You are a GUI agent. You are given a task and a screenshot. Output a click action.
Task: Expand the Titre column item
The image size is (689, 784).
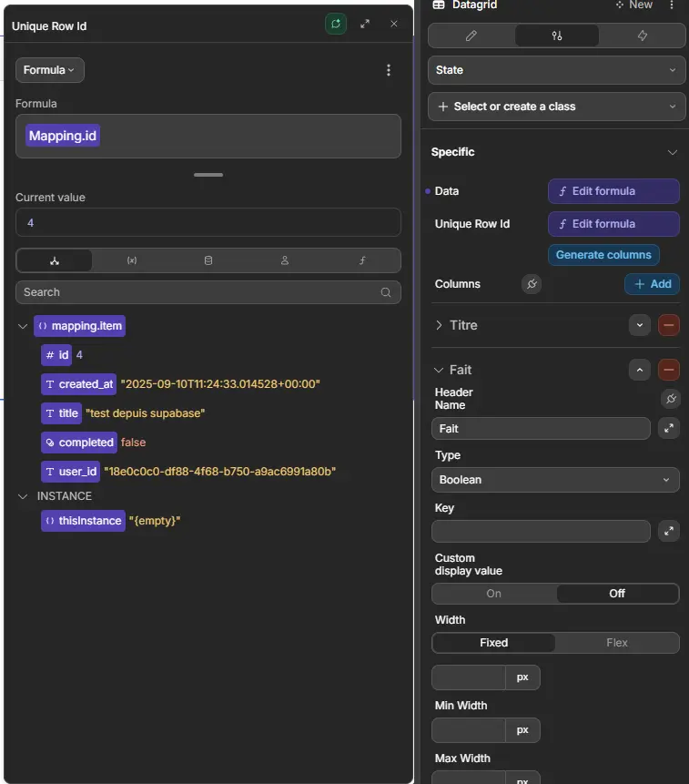coord(439,325)
